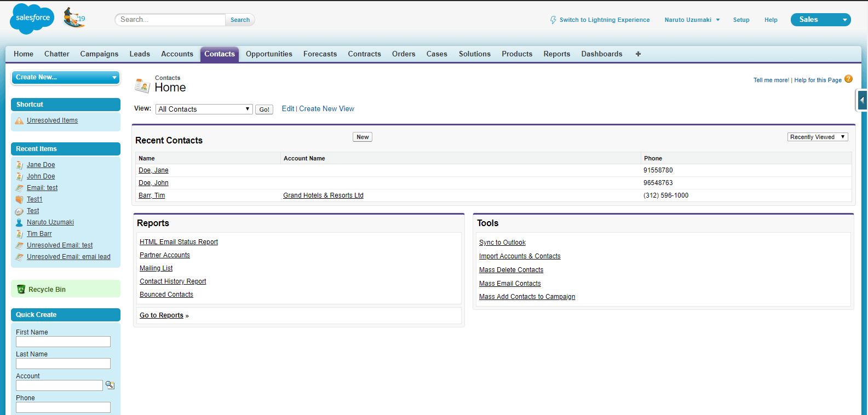The height and width of the screenshot is (415, 868).
Task: Open the Recycle Bin icon
Action: coord(21,289)
